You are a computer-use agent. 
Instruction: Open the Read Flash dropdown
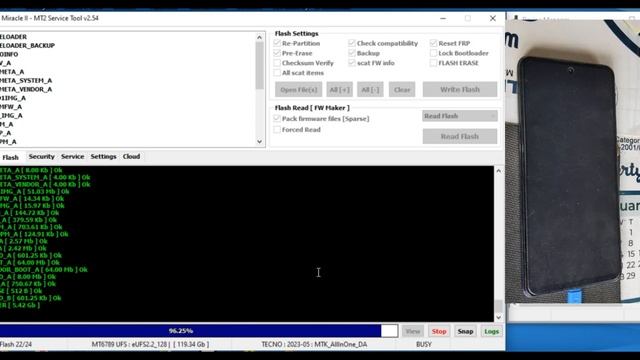pos(460,116)
